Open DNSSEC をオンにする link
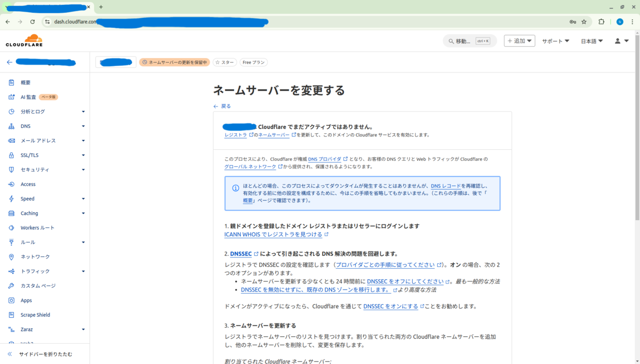 point(391,306)
